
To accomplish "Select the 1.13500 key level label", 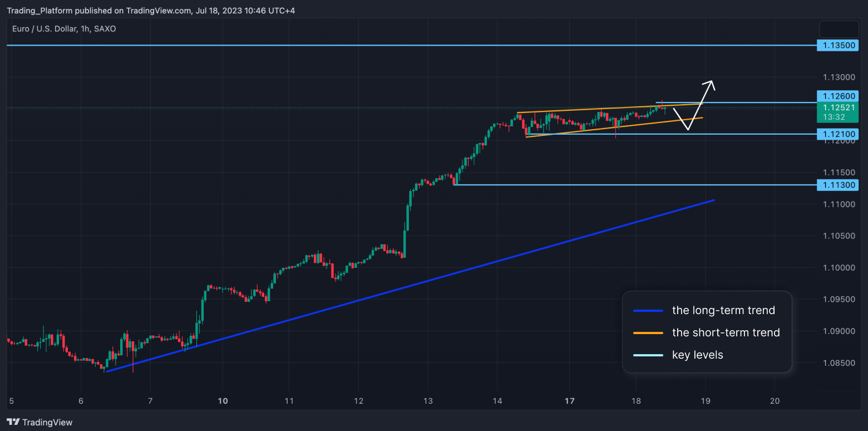I will pos(837,46).
